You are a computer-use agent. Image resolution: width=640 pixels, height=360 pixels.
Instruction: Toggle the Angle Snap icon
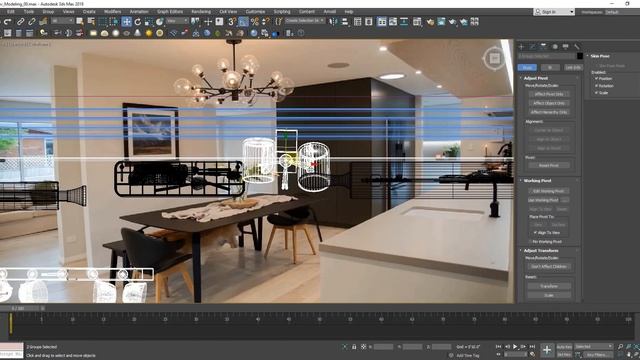243,22
